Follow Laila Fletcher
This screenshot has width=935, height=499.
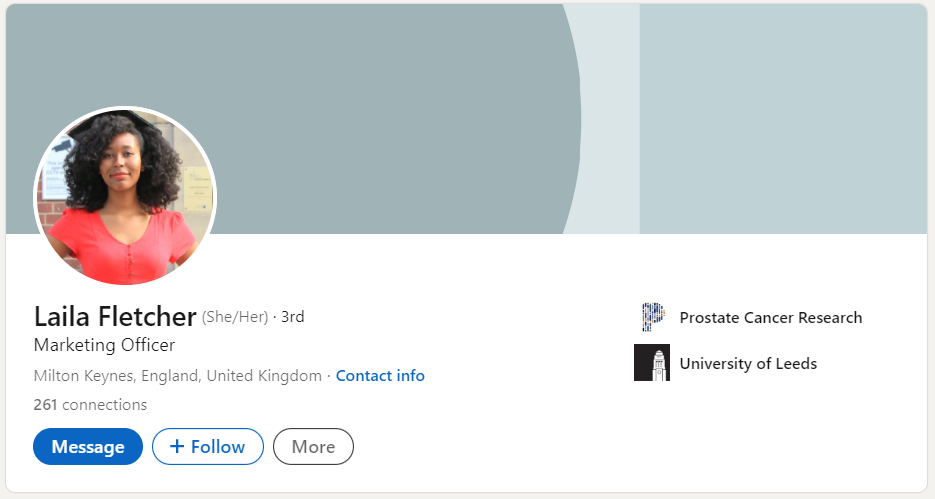(208, 447)
